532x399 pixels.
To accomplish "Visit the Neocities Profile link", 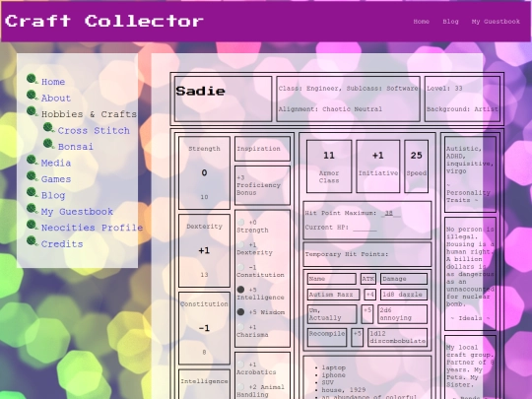I will tap(92, 228).
